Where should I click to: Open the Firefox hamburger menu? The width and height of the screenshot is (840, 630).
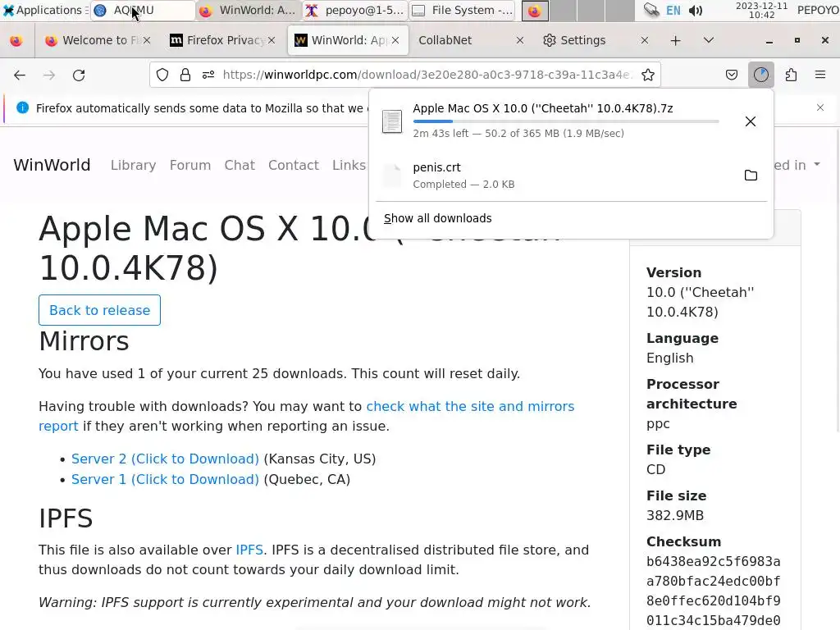coord(820,75)
